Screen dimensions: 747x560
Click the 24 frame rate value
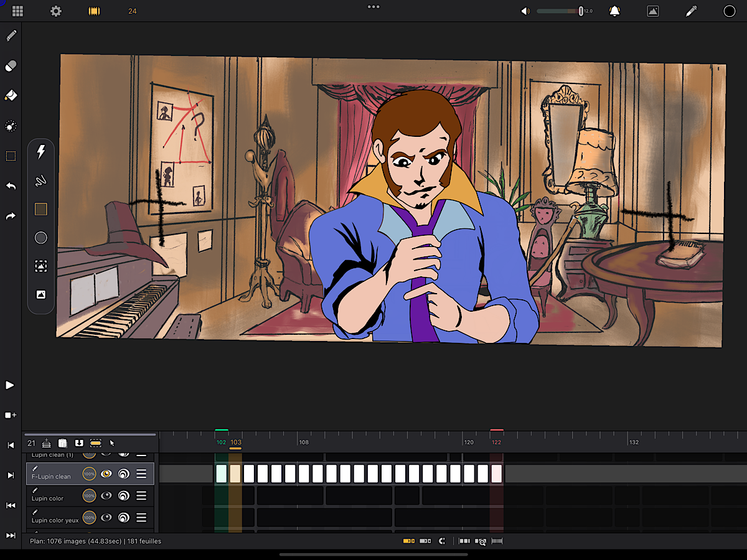point(133,11)
